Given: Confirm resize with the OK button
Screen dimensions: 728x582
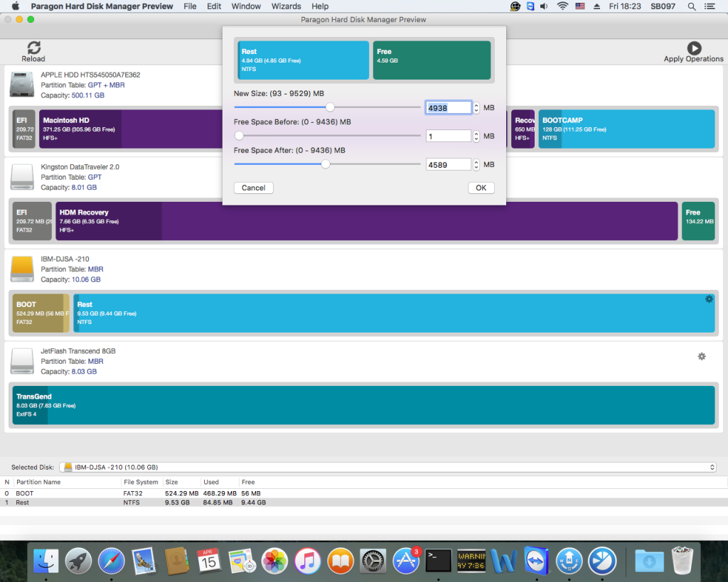Looking at the screenshot, I should pyautogui.click(x=481, y=188).
